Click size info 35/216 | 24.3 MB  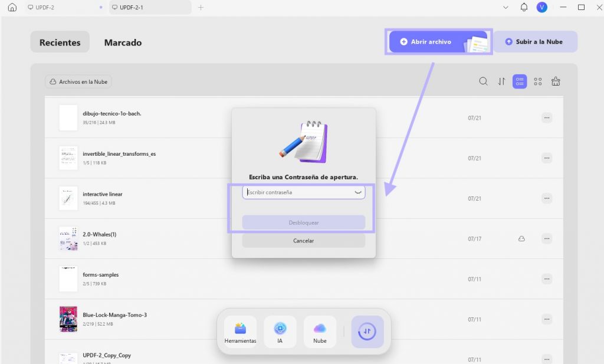[x=99, y=123]
